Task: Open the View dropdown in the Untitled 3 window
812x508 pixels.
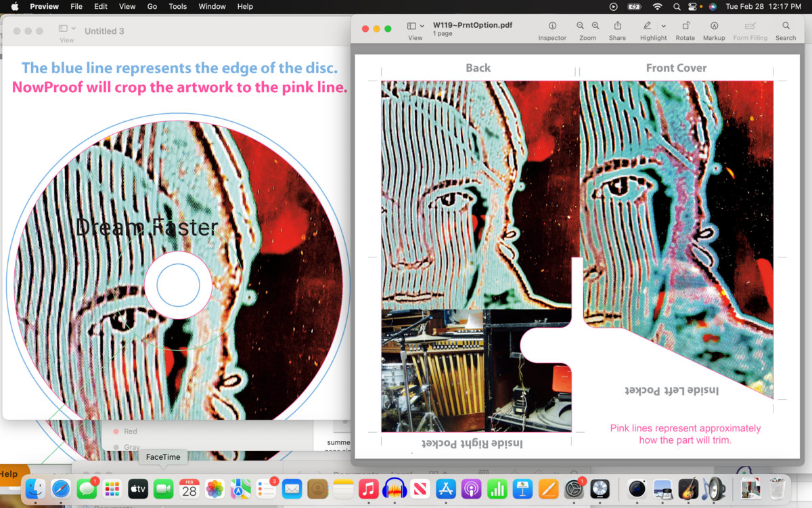Action: click(67, 29)
